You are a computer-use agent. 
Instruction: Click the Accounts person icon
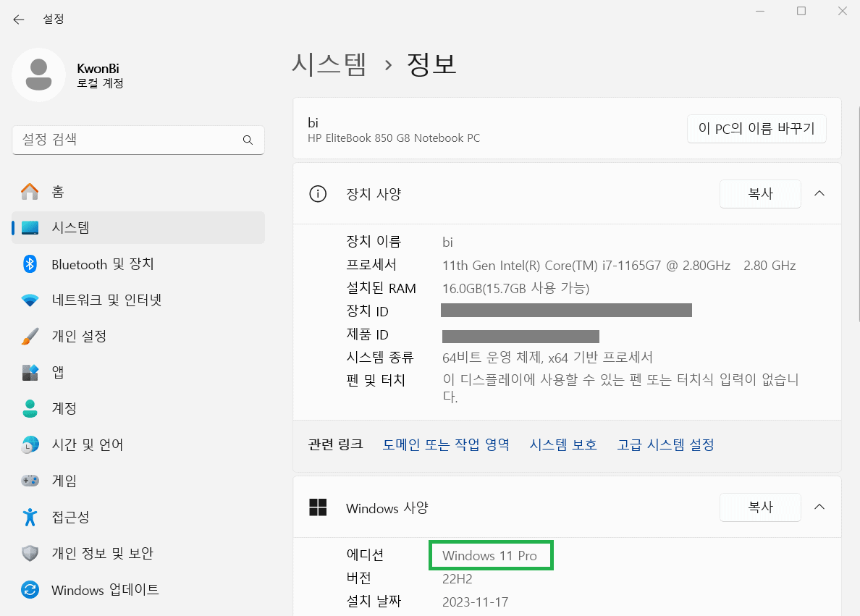coord(30,408)
